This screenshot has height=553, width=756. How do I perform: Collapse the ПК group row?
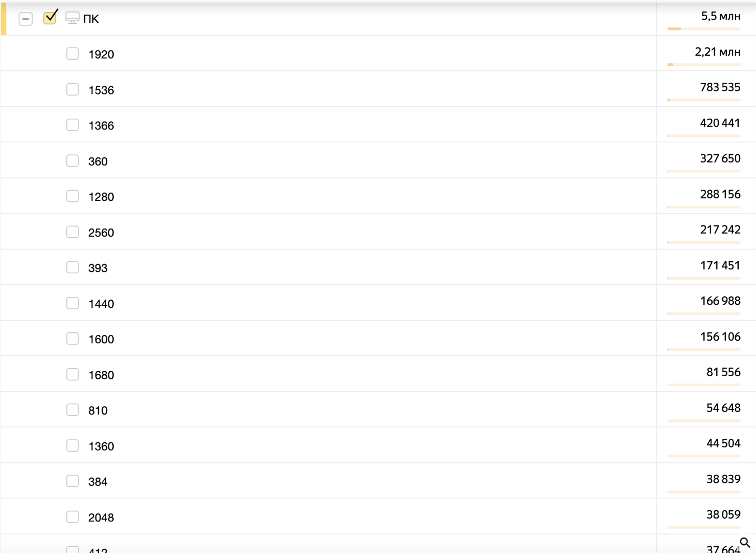pos(26,19)
